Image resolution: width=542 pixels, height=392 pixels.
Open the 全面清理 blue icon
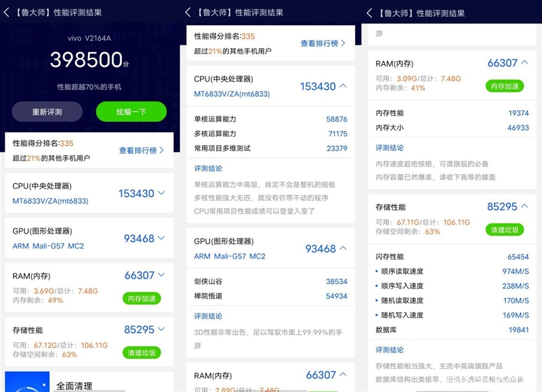27,382
